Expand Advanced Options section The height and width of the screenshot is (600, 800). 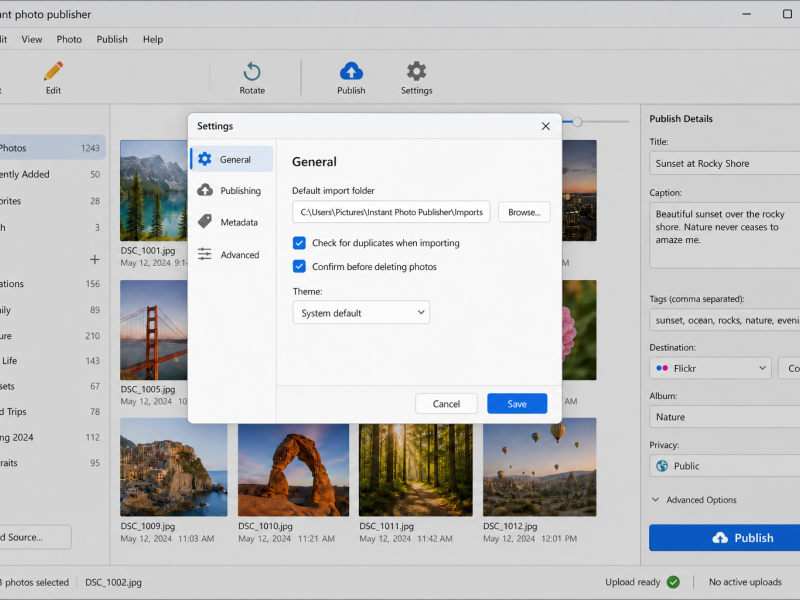pos(694,499)
